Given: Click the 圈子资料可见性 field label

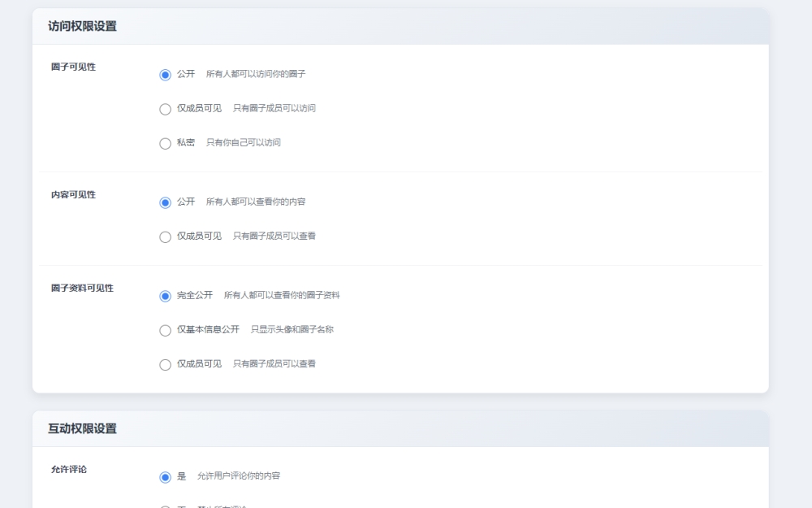Looking at the screenshot, I should point(82,288).
